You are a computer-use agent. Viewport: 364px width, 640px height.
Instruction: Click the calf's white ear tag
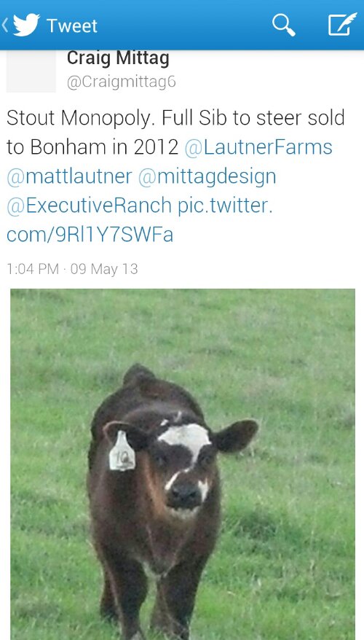(122, 451)
